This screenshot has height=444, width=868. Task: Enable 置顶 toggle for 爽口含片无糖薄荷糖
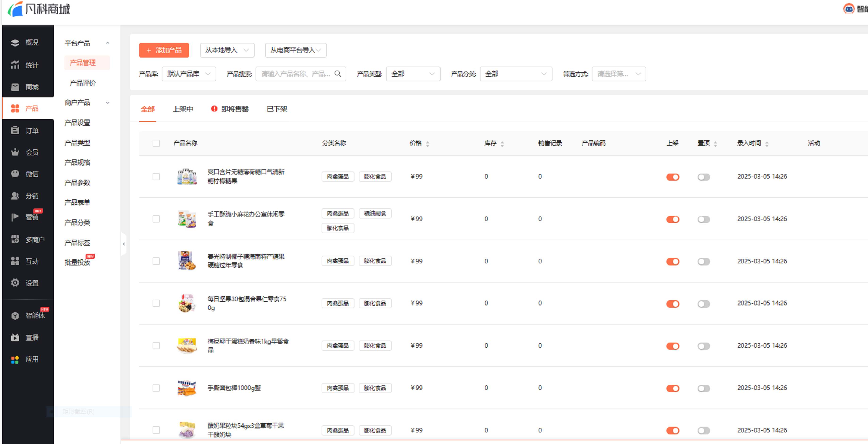coord(704,177)
